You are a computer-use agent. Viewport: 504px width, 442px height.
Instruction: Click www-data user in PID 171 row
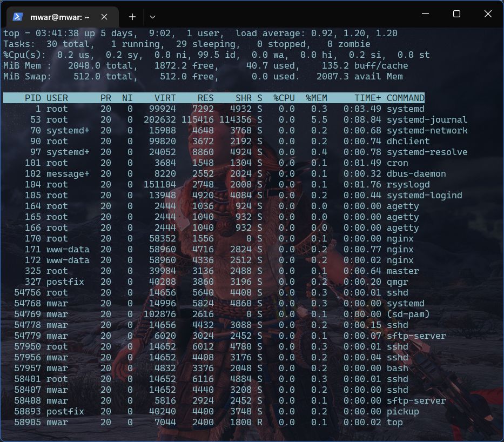point(68,250)
